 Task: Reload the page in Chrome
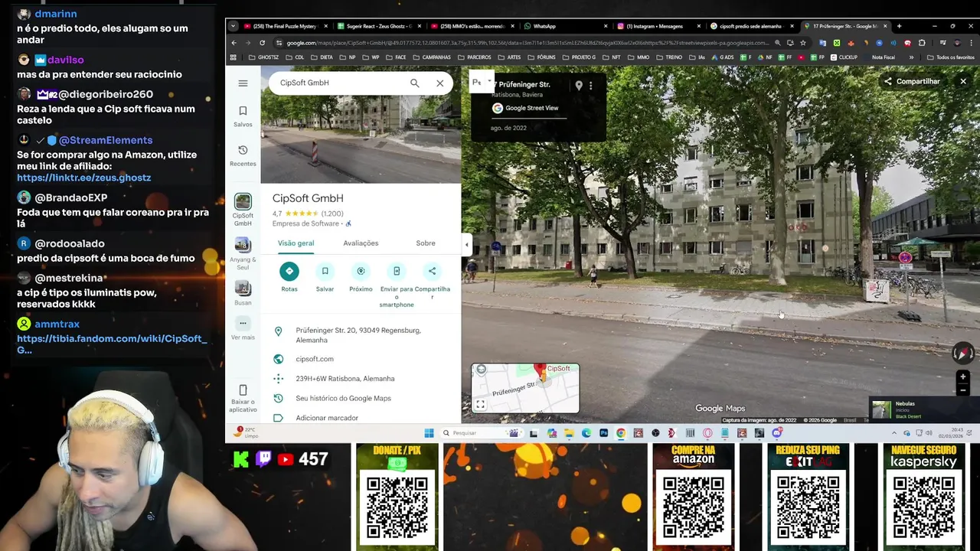click(262, 43)
